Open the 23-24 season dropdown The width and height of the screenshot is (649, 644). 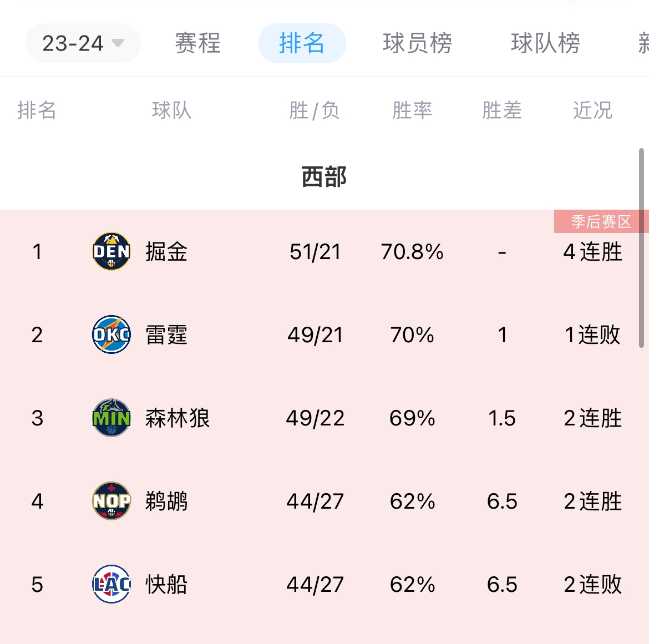pyautogui.click(x=83, y=43)
